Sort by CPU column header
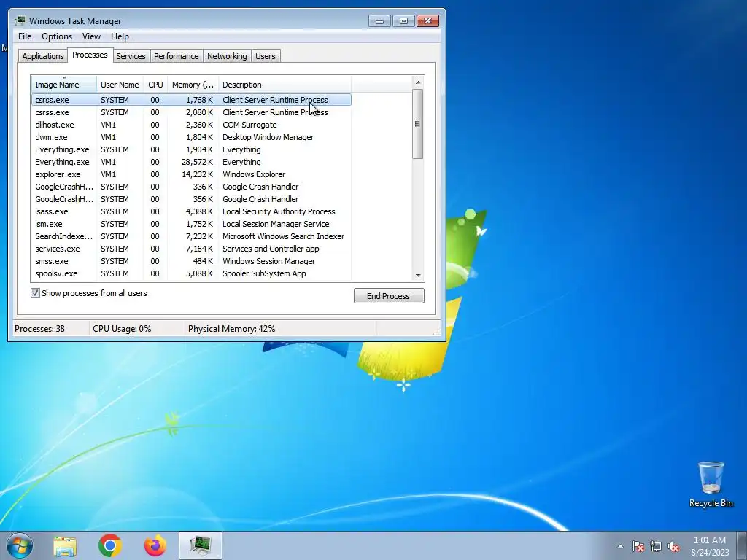The width and height of the screenshot is (747, 560). 155,85
